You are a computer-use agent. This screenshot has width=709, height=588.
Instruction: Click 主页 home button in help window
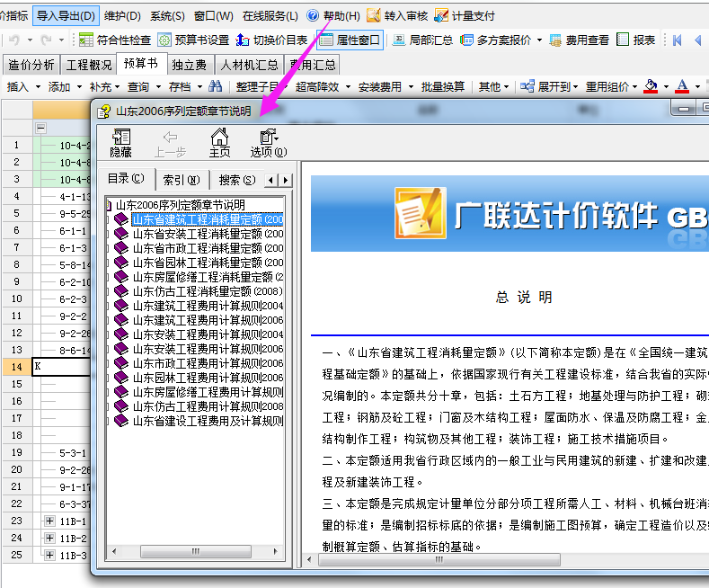[219, 143]
